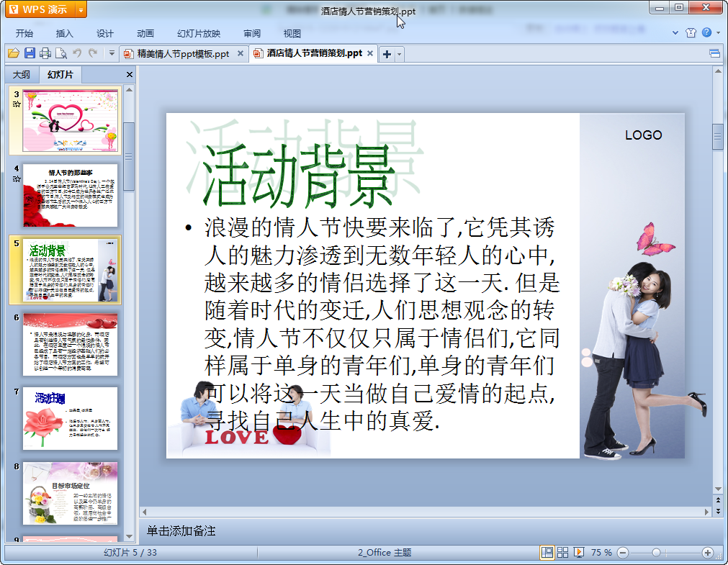Viewport: 728px width, 565px height.
Task: Click editor vertical scroll up arrow
Action: click(x=718, y=71)
